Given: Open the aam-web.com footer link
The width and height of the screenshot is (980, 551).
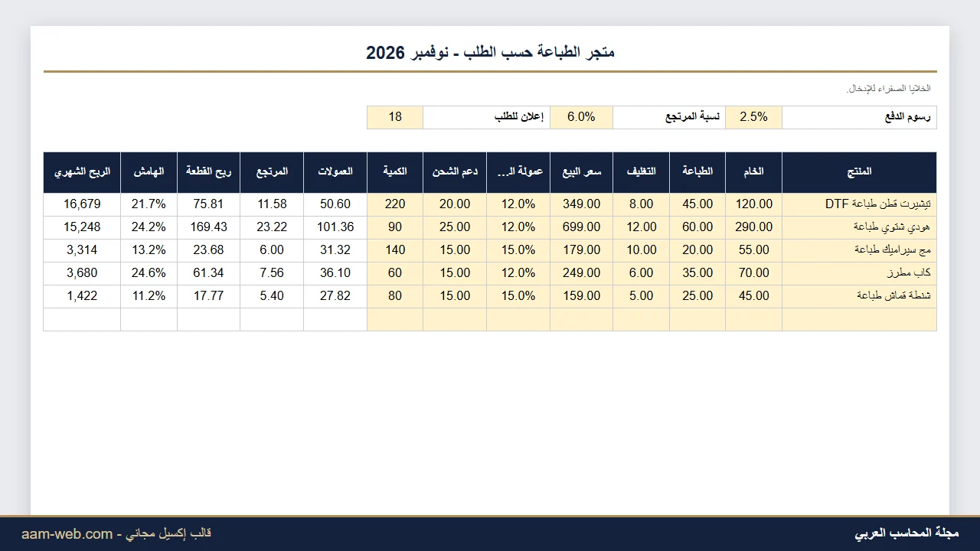Looking at the screenshot, I should (x=67, y=534).
